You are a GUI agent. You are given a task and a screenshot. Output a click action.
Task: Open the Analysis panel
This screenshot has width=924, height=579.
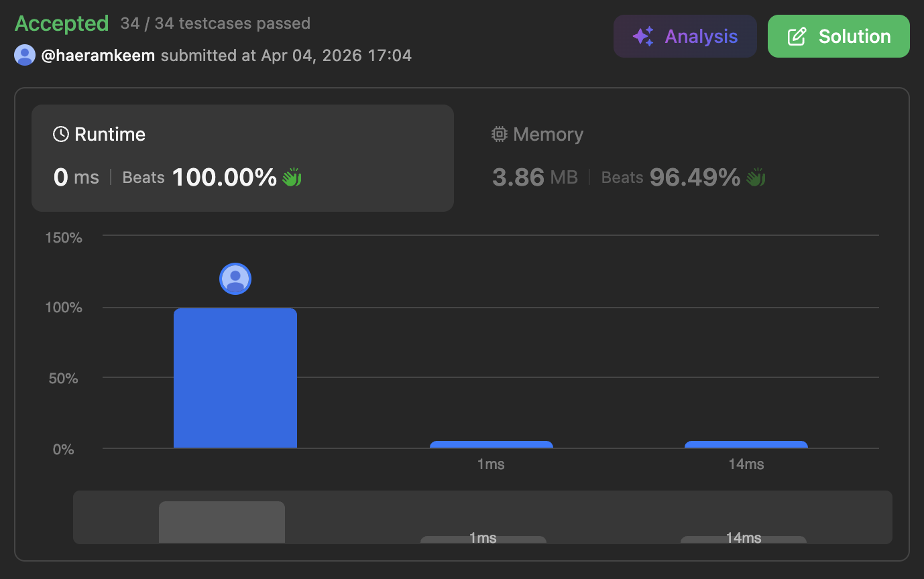(685, 36)
